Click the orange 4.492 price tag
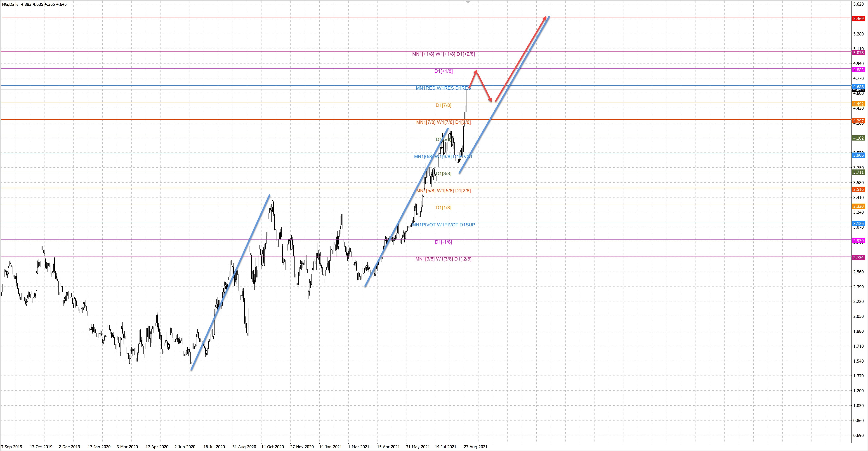Image resolution: width=868 pixels, height=451 pixels. [858, 104]
